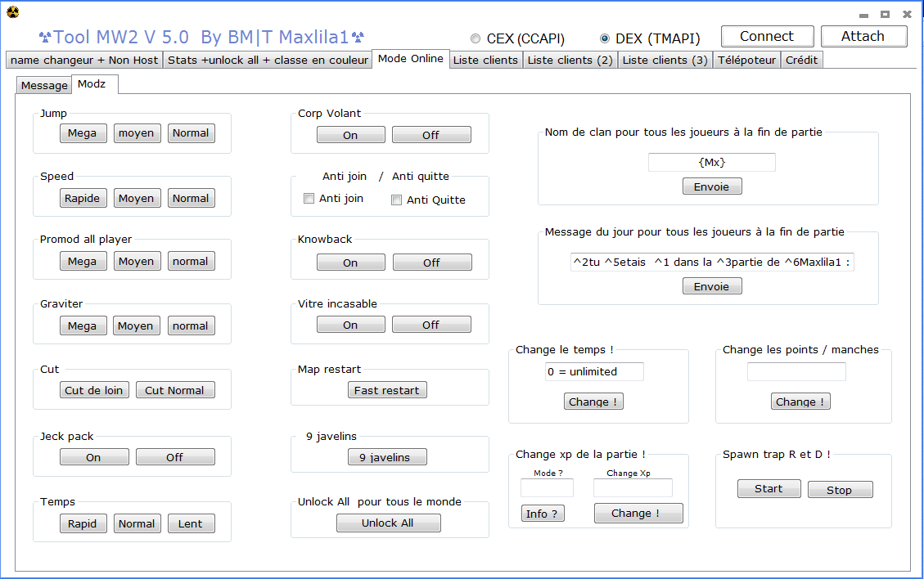Click the Info ? button
The width and height of the screenshot is (924, 579).
[543, 514]
